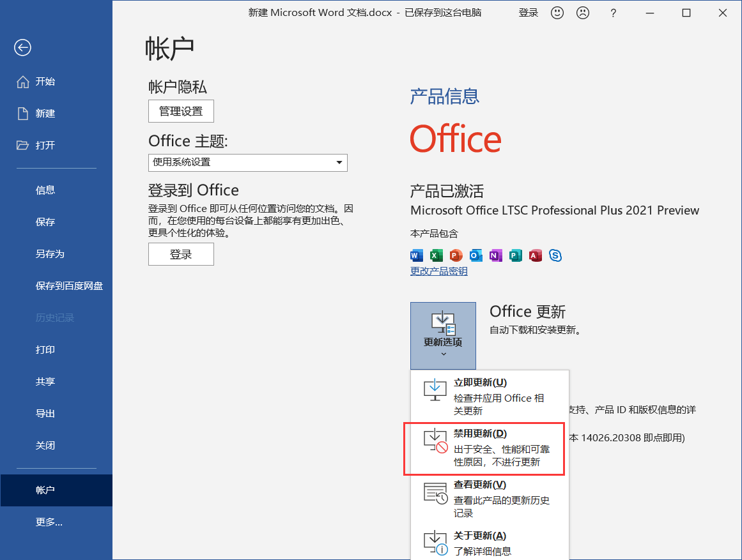742x560 pixels.
Task: Click the back arrow icon
Action: (23, 48)
